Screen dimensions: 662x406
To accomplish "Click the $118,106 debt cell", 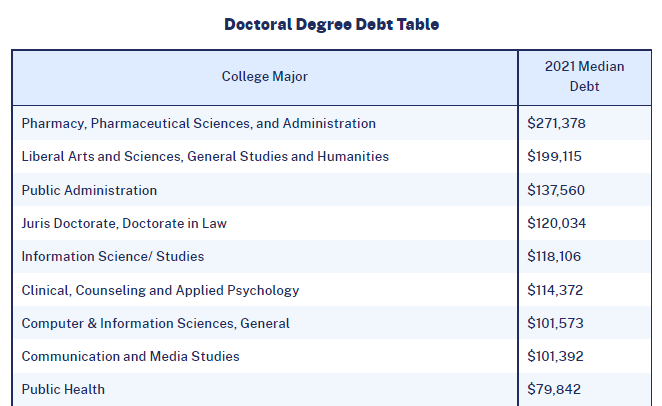I will [555, 257].
